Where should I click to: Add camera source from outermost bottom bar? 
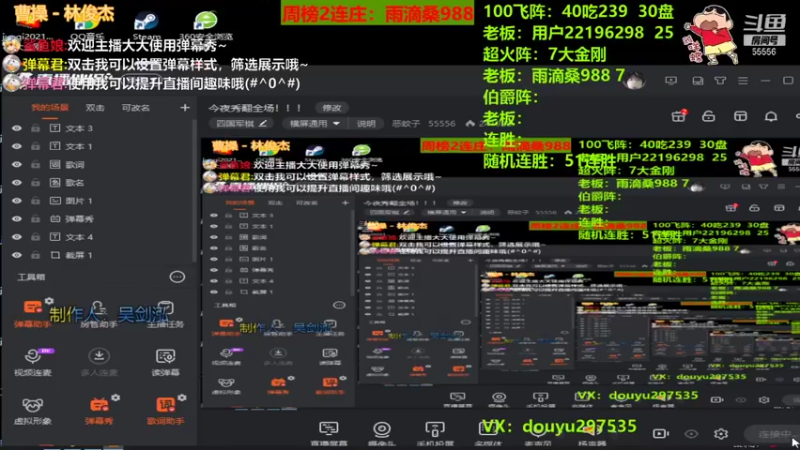pos(382,433)
